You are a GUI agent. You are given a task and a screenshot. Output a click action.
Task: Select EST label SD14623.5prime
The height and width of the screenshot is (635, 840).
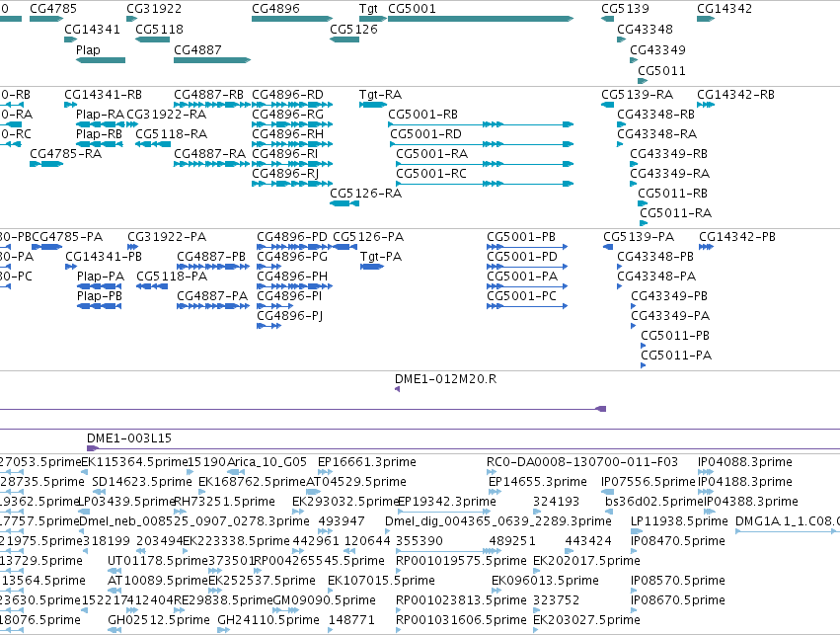point(142,482)
